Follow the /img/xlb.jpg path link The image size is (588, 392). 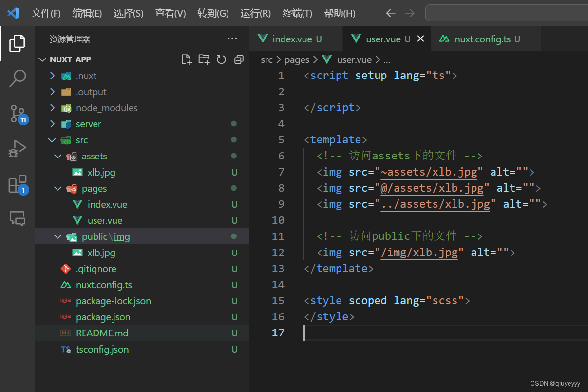(419, 252)
